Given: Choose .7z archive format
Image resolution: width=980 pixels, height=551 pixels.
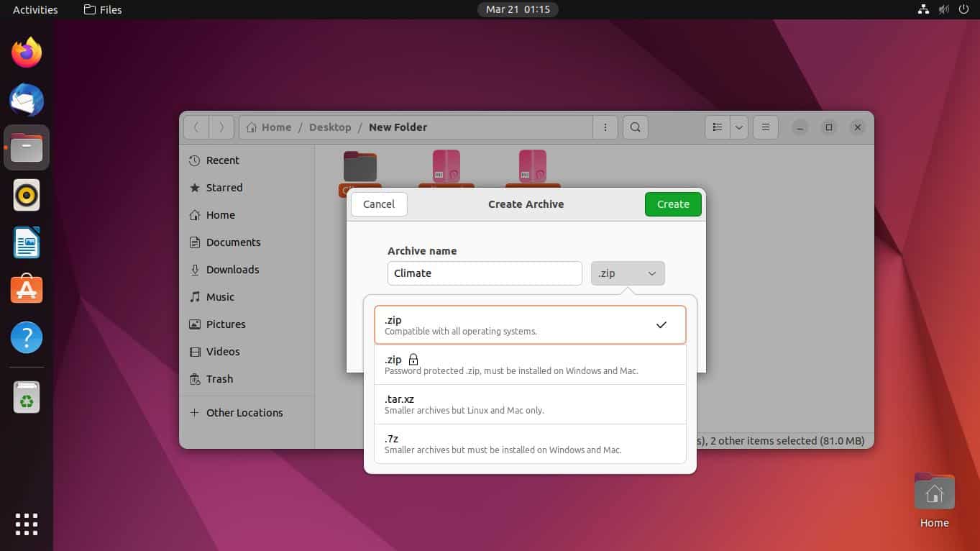Looking at the screenshot, I should pos(530,444).
